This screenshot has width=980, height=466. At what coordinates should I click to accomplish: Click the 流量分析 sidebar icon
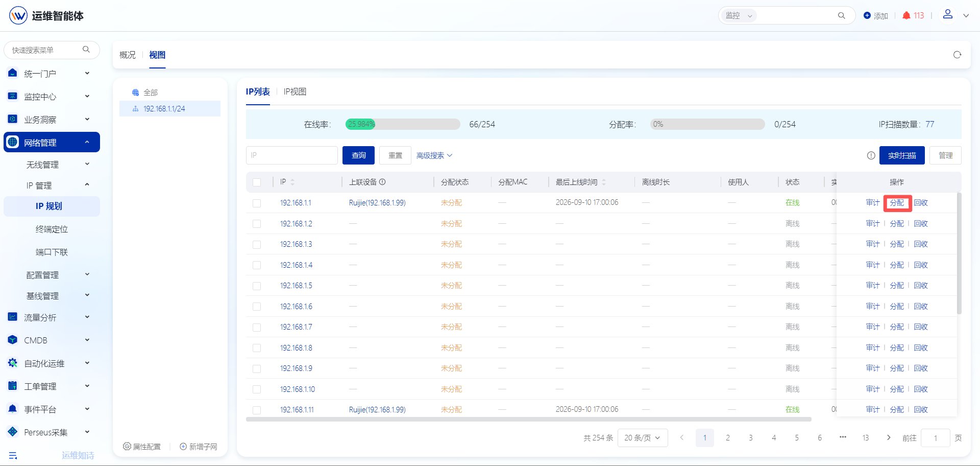[13, 317]
